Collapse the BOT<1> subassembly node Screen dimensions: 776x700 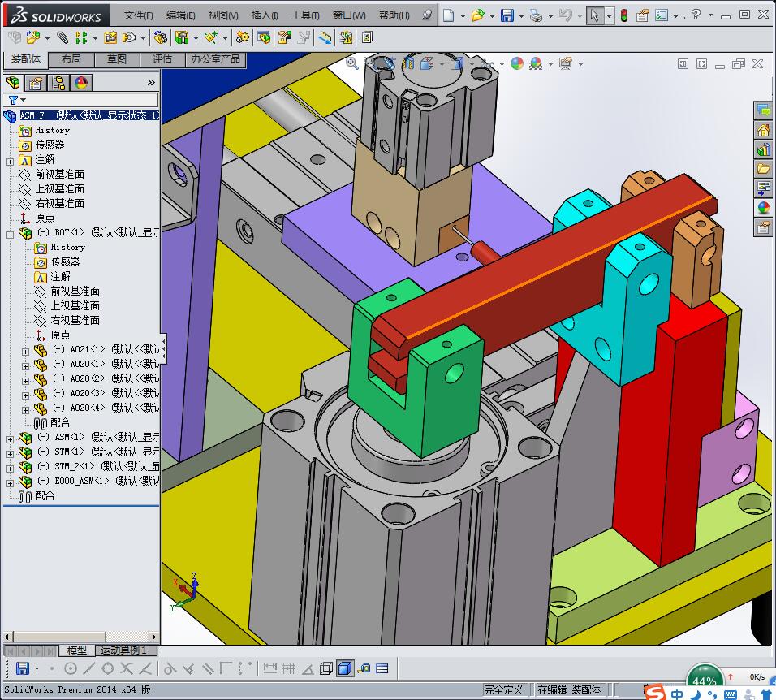click(10, 235)
